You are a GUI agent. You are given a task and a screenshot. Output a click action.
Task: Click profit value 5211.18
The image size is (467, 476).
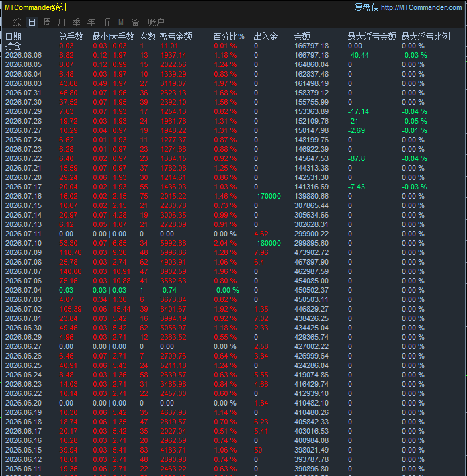[173, 366]
